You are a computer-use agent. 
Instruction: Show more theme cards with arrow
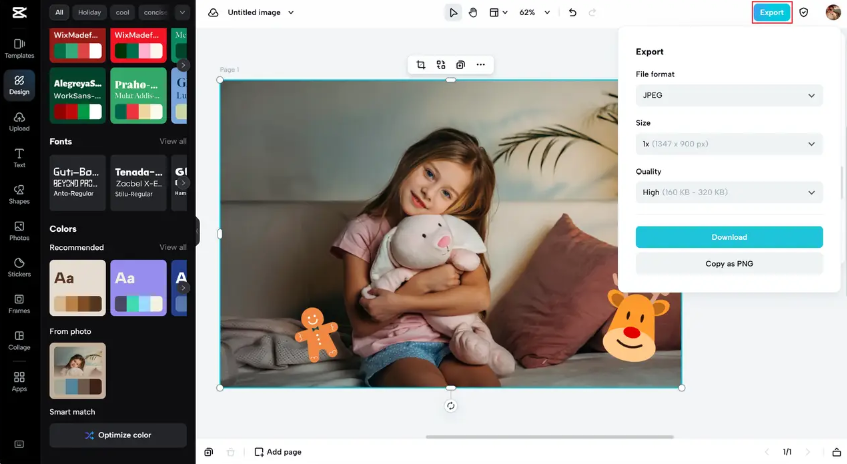pos(183,65)
